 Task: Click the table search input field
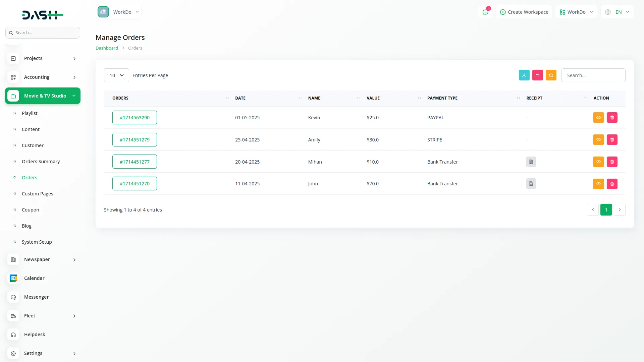(593, 75)
